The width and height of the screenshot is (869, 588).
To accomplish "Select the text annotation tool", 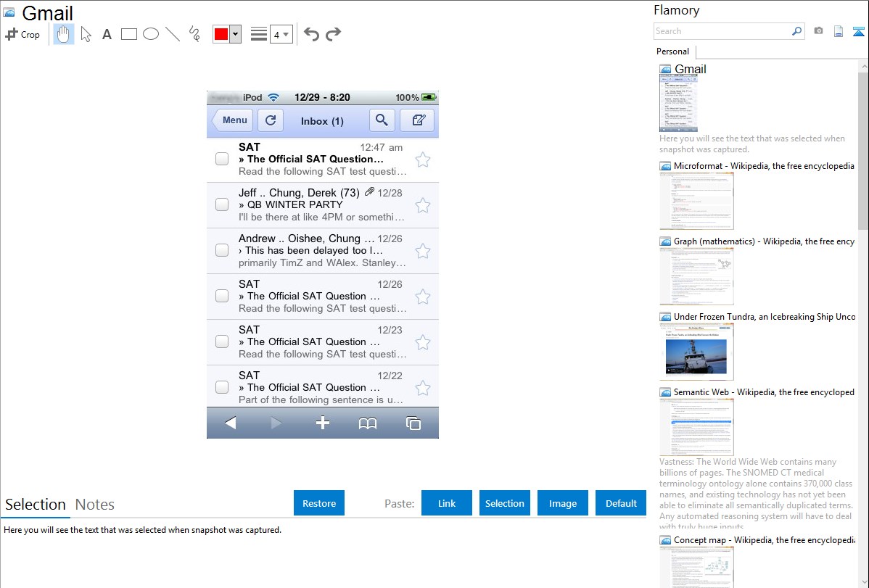I will click(x=107, y=34).
